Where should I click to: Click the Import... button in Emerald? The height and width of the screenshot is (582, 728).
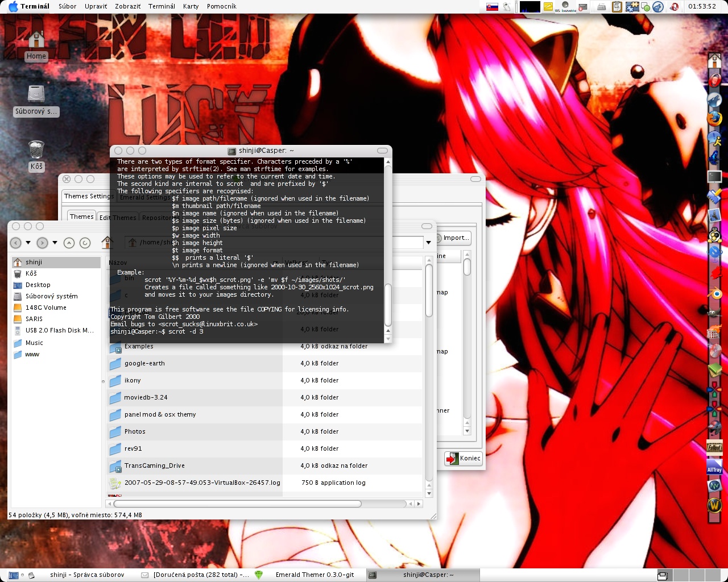[x=453, y=238]
